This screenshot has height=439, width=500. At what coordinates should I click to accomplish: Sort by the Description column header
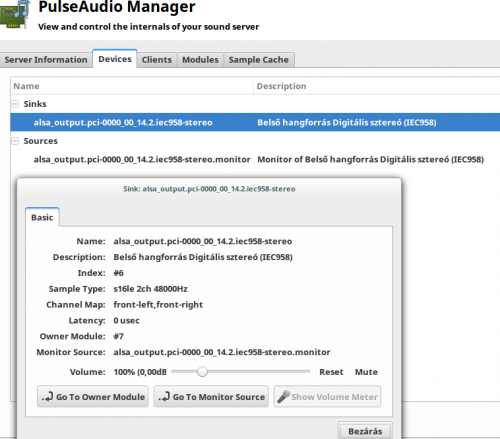377,86
